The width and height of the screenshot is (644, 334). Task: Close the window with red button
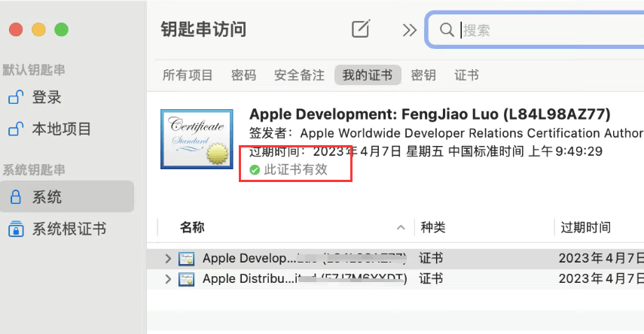(16, 29)
